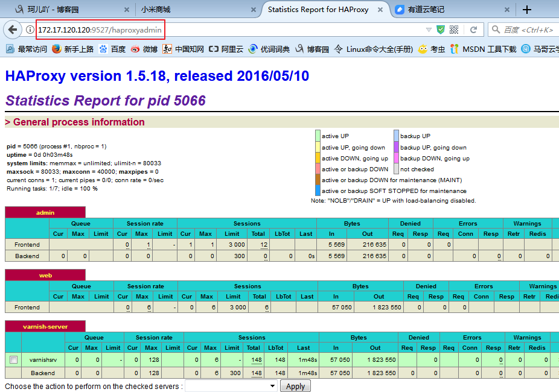This screenshot has height=392, width=559.
Task: Click the back navigation arrow
Action: pyautogui.click(x=12, y=28)
